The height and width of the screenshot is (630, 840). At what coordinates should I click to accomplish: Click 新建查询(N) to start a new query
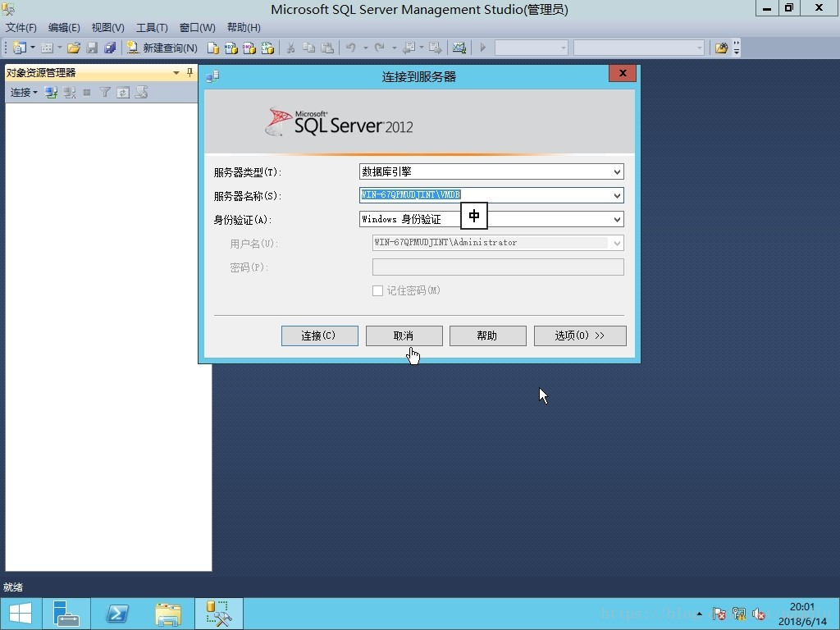162,48
